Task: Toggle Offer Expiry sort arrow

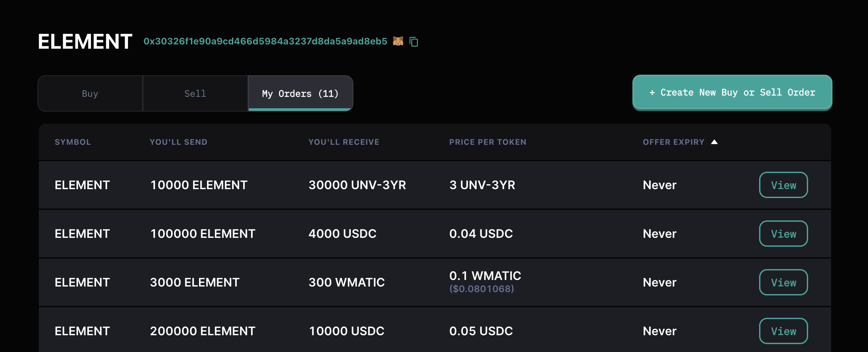Action: tap(714, 142)
